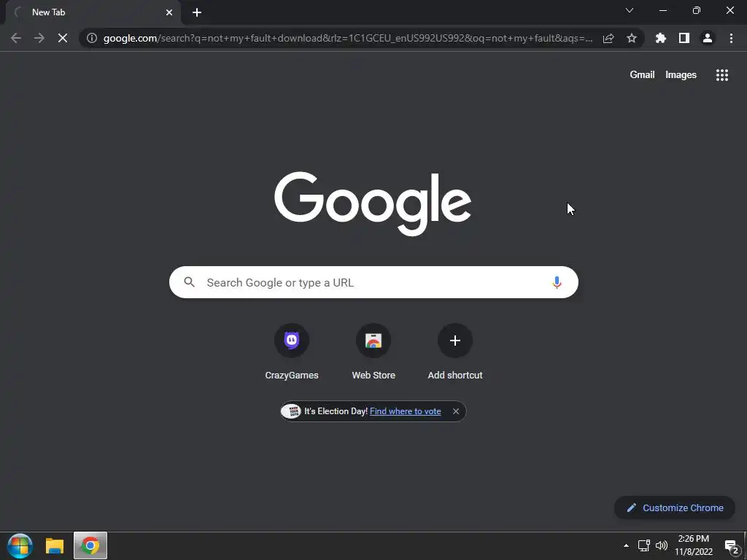Click the address bar URL text
The width and height of the screenshot is (747, 560).
coord(348,38)
